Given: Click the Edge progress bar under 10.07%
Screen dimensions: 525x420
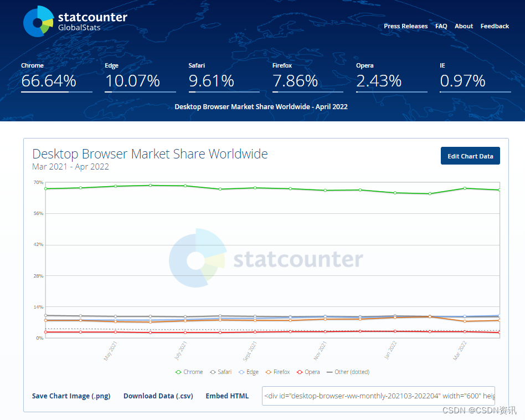Looking at the screenshot, I should click(140, 92).
